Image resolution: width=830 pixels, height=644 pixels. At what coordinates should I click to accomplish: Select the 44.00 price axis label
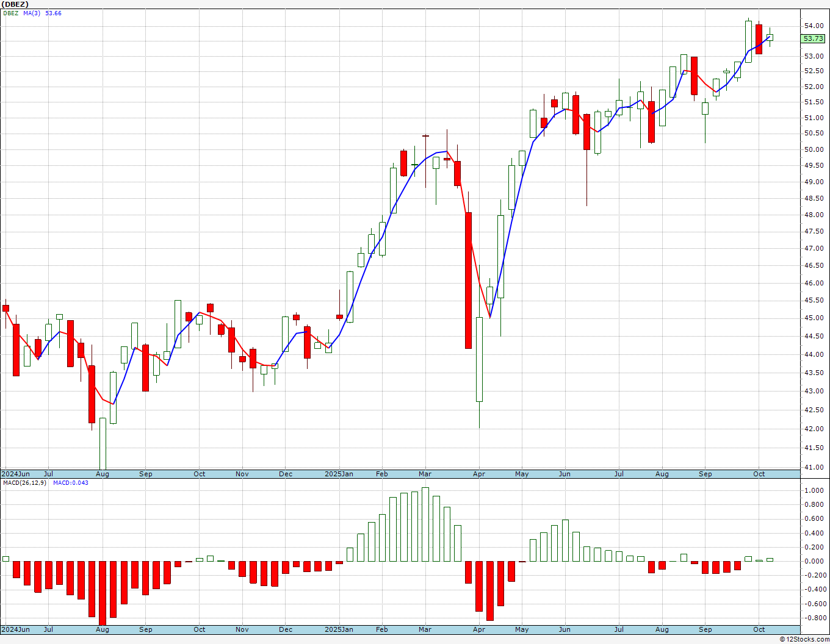814,354
